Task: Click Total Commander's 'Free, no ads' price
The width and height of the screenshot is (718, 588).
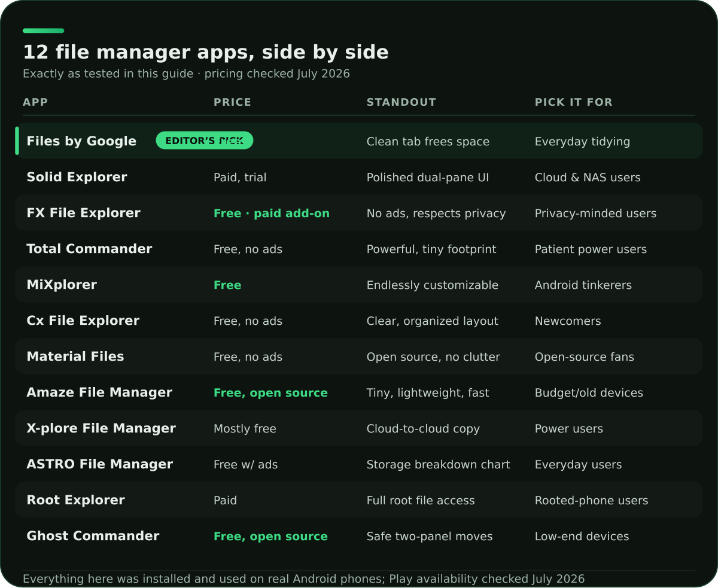Action: click(248, 249)
